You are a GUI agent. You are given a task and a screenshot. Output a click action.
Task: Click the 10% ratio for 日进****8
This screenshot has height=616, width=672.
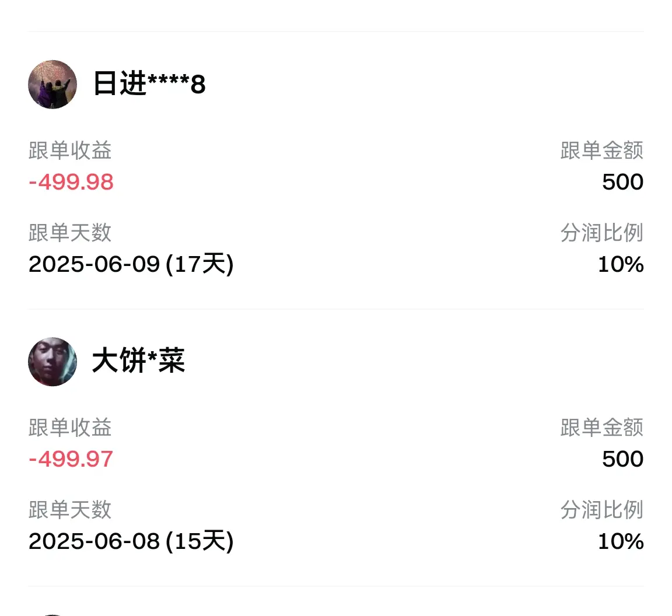tap(621, 264)
